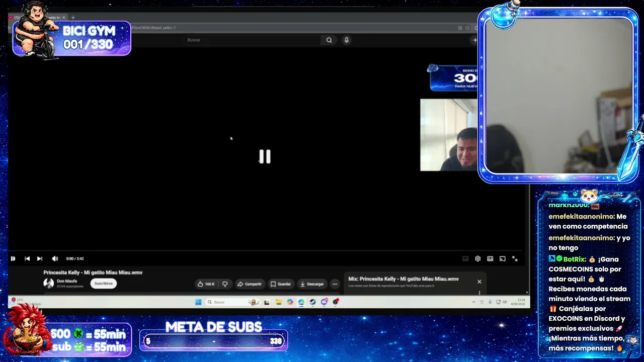Save the video with Guardar
Image resolution: width=644 pixels, height=362 pixels.
[x=281, y=284]
